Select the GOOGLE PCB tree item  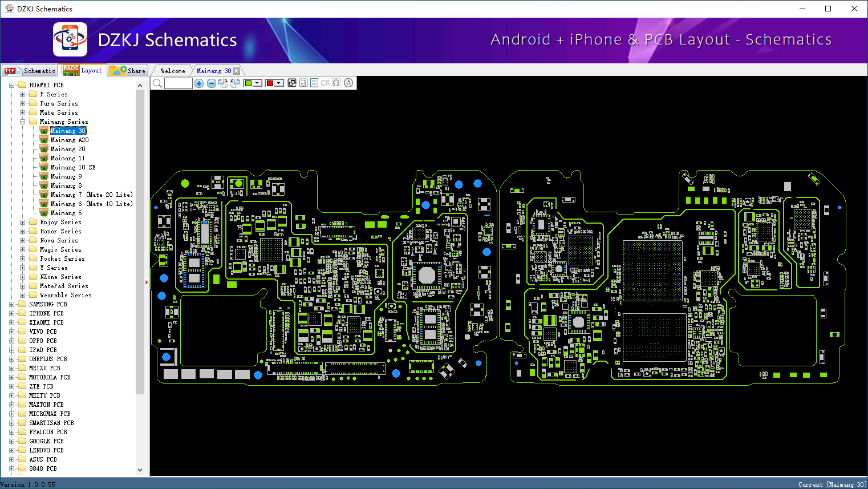click(46, 441)
